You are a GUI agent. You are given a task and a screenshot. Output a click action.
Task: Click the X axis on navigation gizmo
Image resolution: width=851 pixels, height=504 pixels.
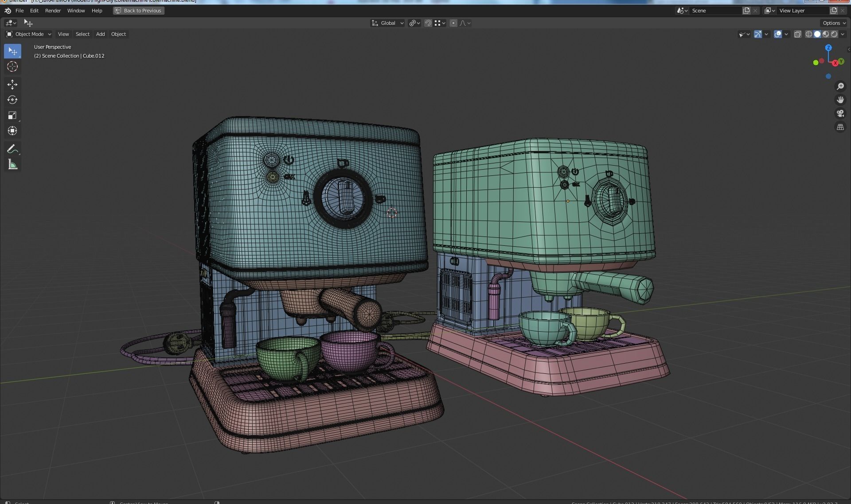tap(835, 63)
